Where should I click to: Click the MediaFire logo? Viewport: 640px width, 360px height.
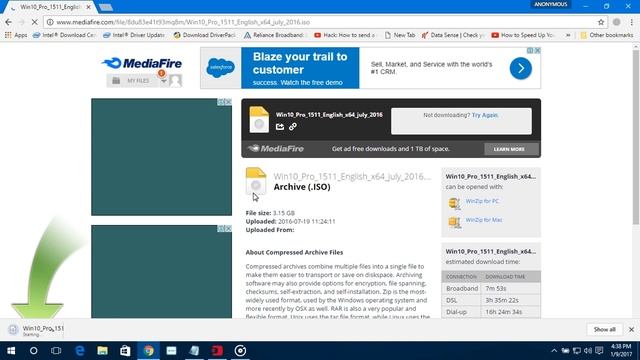click(142, 63)
